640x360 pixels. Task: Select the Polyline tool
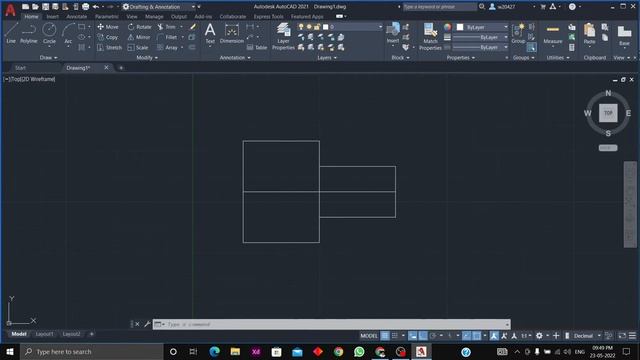click(x=29, y=33)
